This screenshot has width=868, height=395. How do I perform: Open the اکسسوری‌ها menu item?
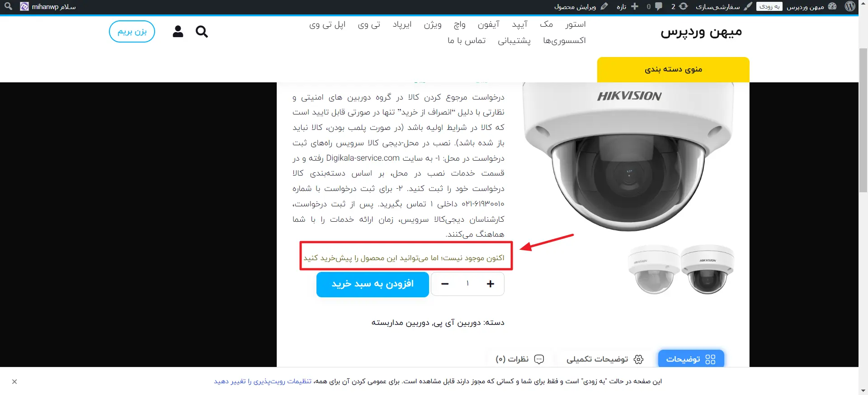[x=564, y=41]
